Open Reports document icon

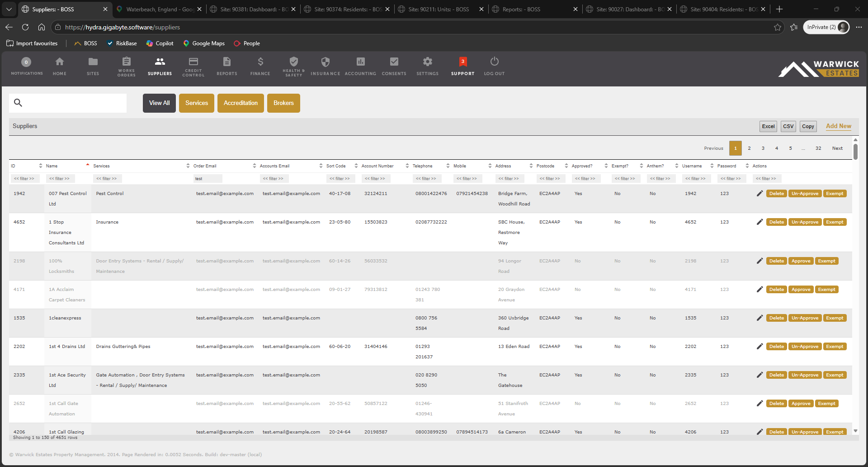point(227,62)
